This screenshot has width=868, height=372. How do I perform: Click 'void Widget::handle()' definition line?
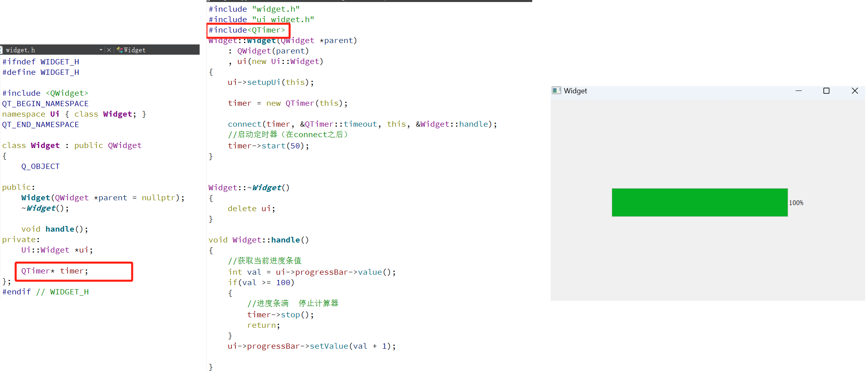pyautogui.click(x=259, y=240)
